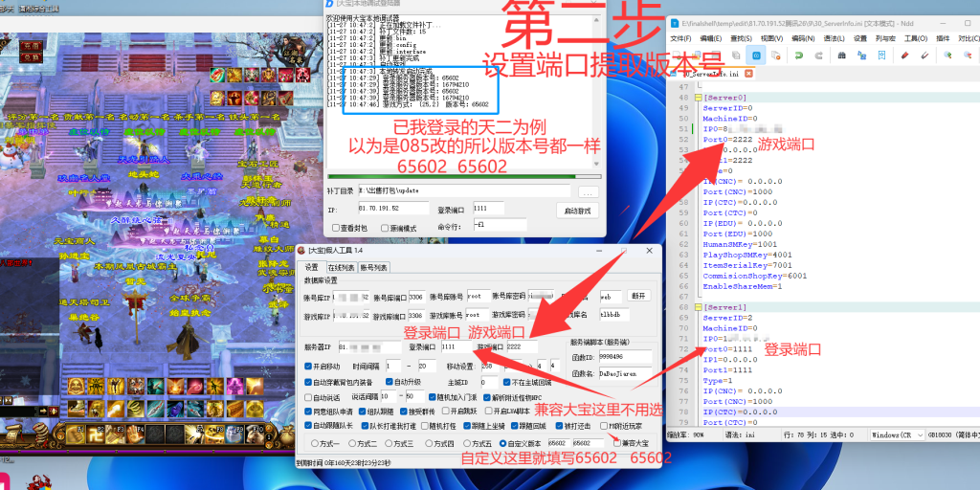Image resolution: width=980 pixels, height=490 pixels.
Task: Collapse the [Server1] fold marker in Ndd
Action: [x=698, y=307]
